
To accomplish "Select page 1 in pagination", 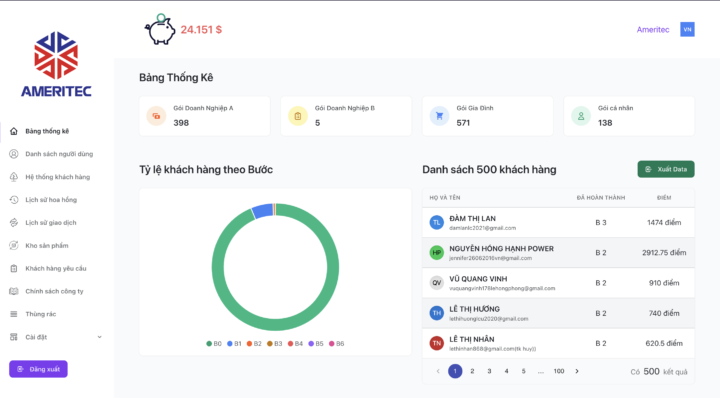I will (x=455, y=371).
